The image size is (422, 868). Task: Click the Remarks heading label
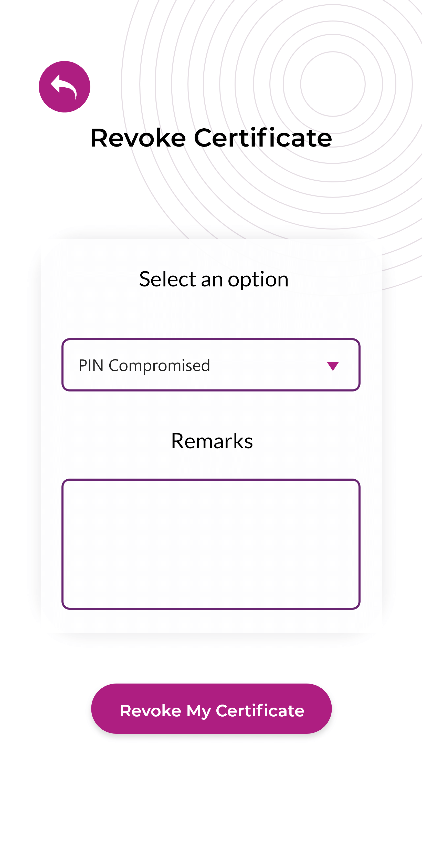212,441
